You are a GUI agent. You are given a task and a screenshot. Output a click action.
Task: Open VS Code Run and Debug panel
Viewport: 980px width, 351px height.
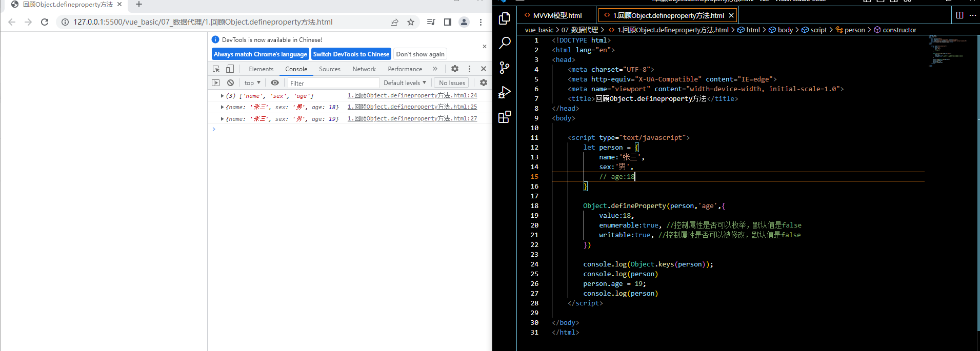click(x=505, y=92)
